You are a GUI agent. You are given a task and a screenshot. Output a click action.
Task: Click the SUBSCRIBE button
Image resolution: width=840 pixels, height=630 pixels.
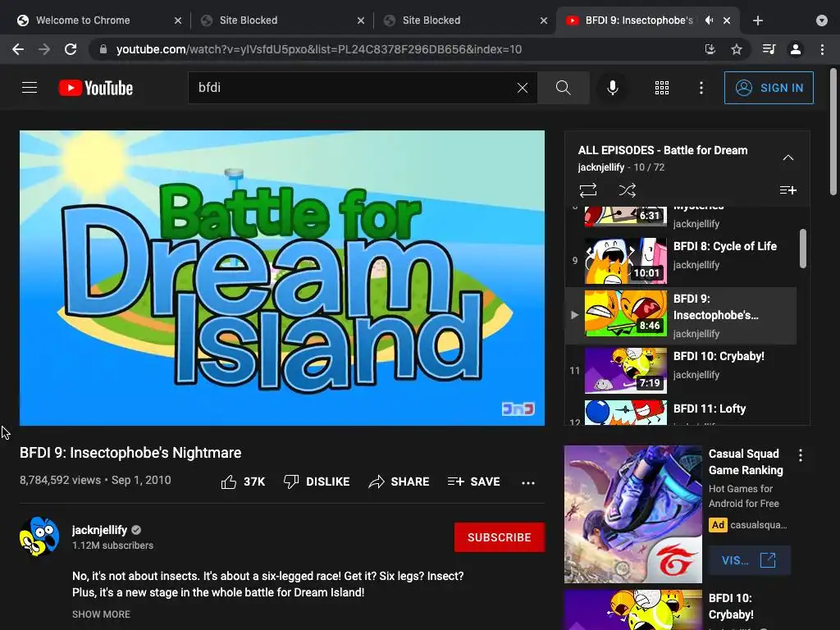500,537
